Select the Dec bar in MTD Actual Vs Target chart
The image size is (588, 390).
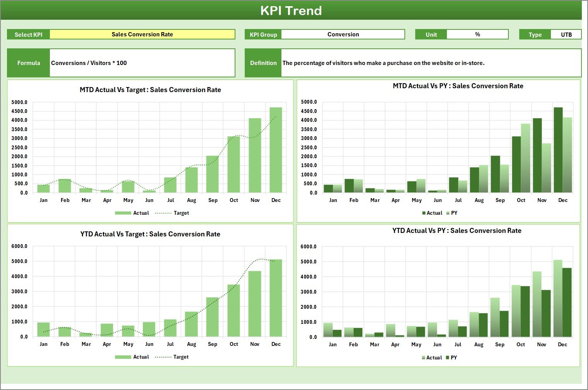tap(276, 151)
